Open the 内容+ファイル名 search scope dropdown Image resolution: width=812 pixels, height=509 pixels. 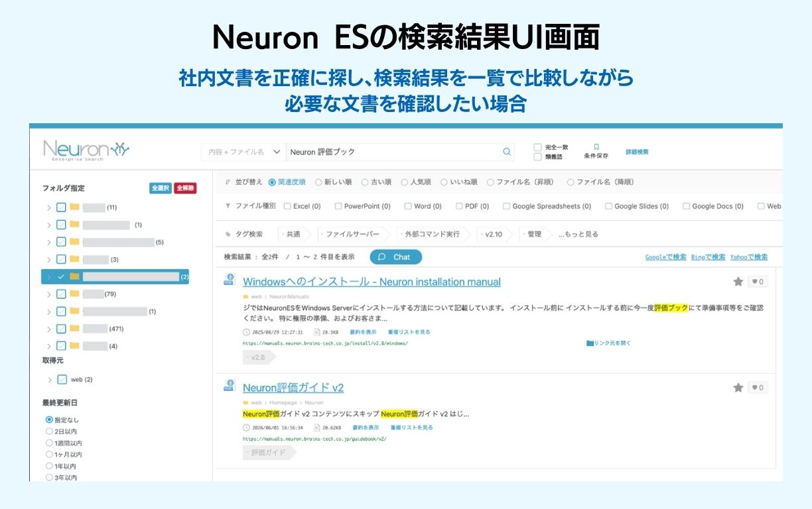point(243,152)
